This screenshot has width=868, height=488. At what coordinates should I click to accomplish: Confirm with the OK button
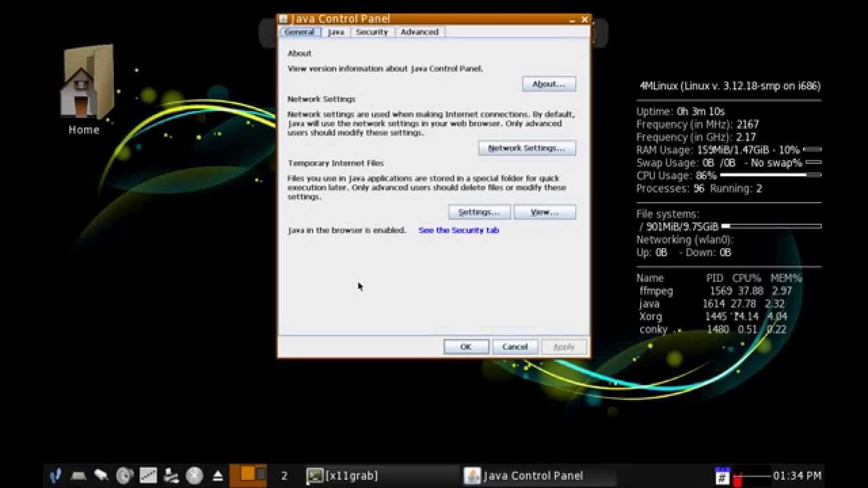tap(466, 346)
